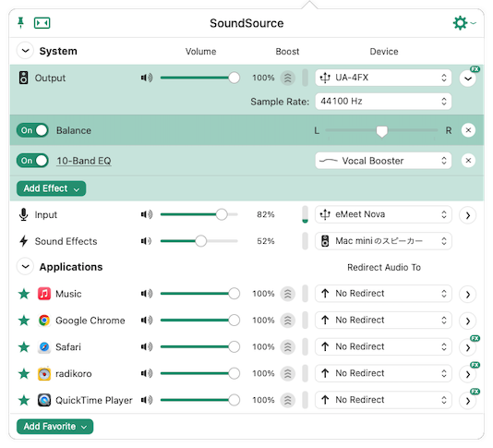The height and width of the screenshot is (448, 493).
Task: Disable the 10-Band EQ toggle
Action: (x=32, y=161)
